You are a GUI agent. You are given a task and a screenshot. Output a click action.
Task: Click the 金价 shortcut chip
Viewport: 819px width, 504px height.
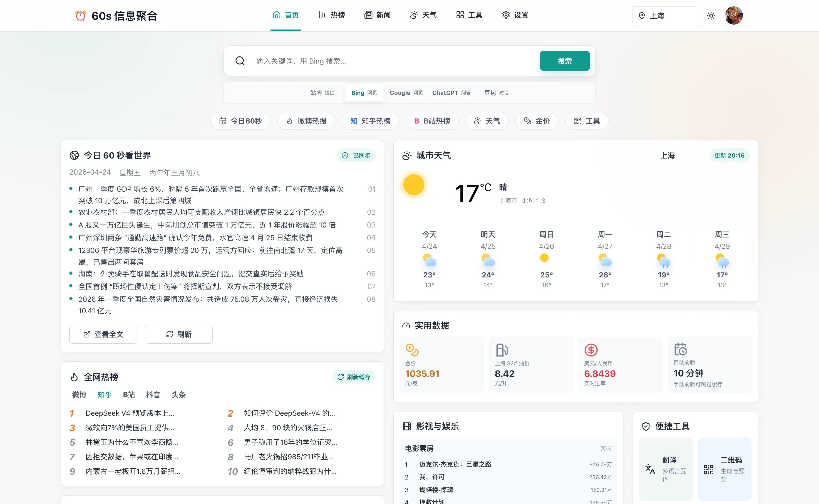[536, 121]
